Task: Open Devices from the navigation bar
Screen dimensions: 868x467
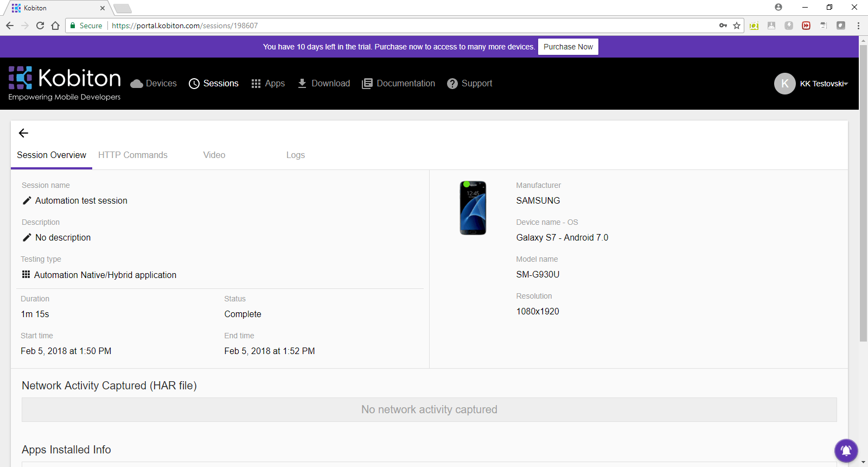Action: pyautogui.click(x=154, y=83)
